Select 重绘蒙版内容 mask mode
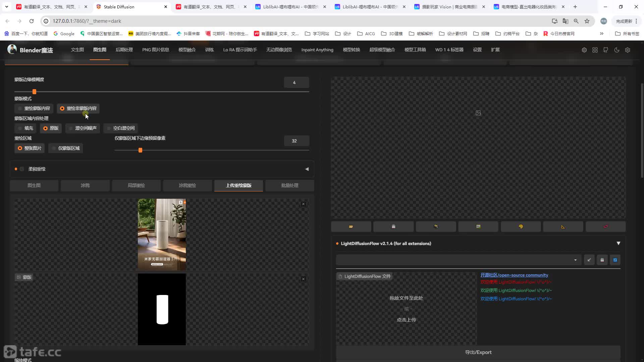The image size is (644, 362). point(34,108)
